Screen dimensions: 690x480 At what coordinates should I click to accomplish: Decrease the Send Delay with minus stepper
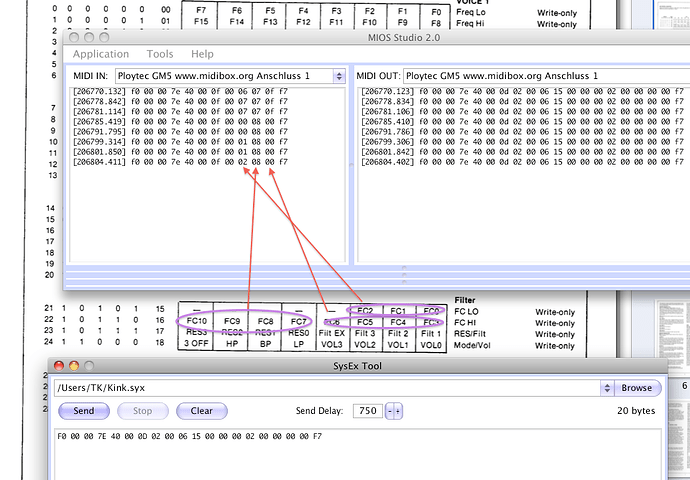(x=390, y=411)
